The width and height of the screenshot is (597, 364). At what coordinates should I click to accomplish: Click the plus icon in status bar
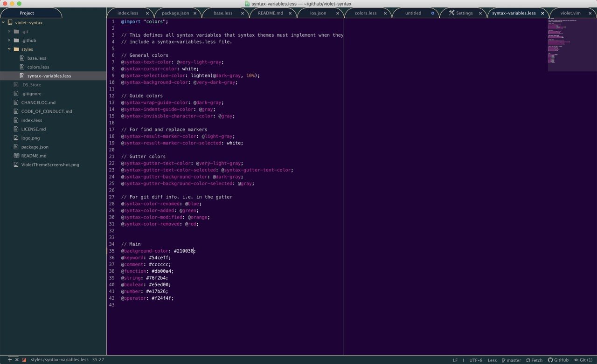pos(10,360)
